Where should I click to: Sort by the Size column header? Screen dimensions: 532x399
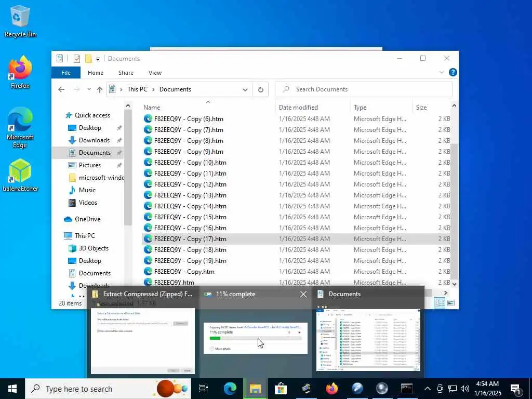click(431, 107)
